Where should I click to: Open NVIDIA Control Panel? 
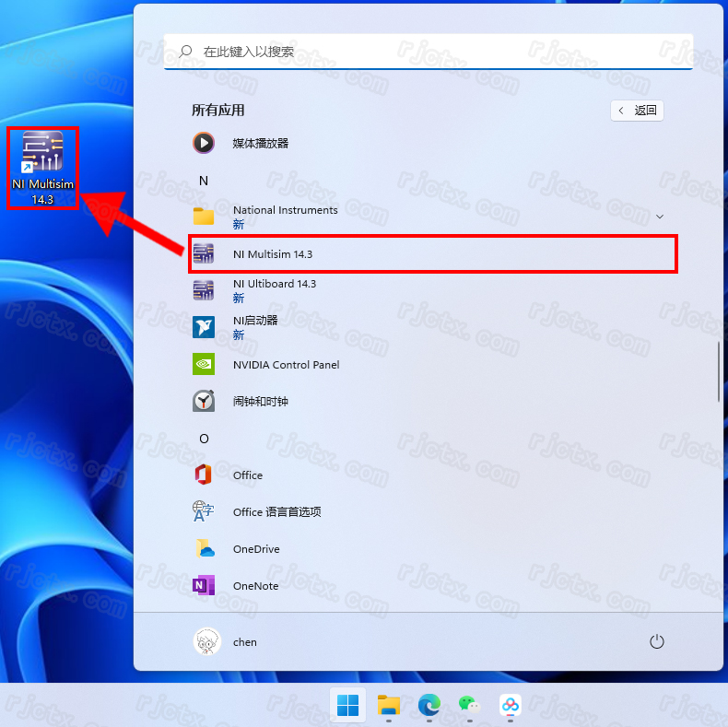click(286, 365)
